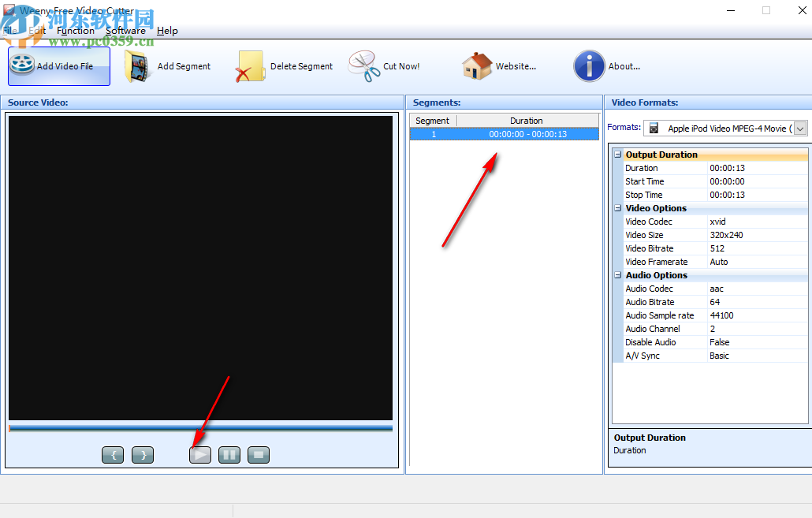Pause video playback
The width and height of the screenshot is (812, 518).
[229, 454]
